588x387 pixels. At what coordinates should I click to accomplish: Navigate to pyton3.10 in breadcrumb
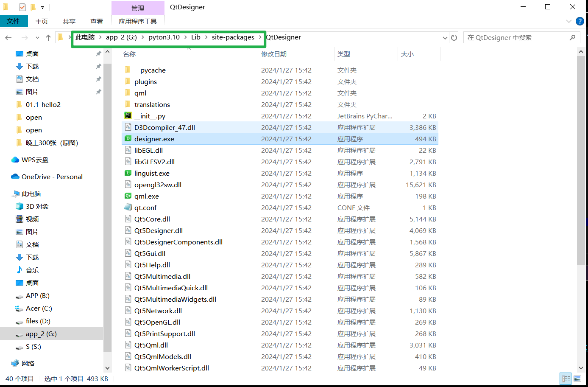point(164,37)
